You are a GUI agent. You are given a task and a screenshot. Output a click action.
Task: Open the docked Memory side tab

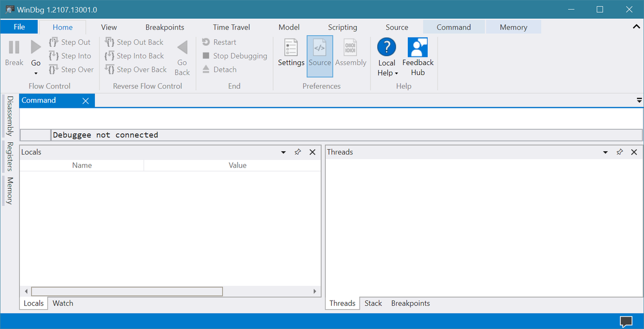coord(10,191)
